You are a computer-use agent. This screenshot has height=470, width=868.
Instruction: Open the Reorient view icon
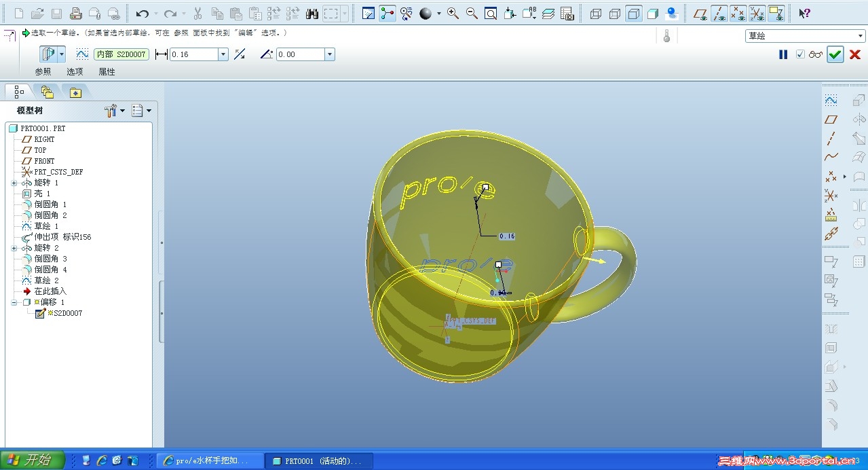pyautogui.click(x=510, y=13)
